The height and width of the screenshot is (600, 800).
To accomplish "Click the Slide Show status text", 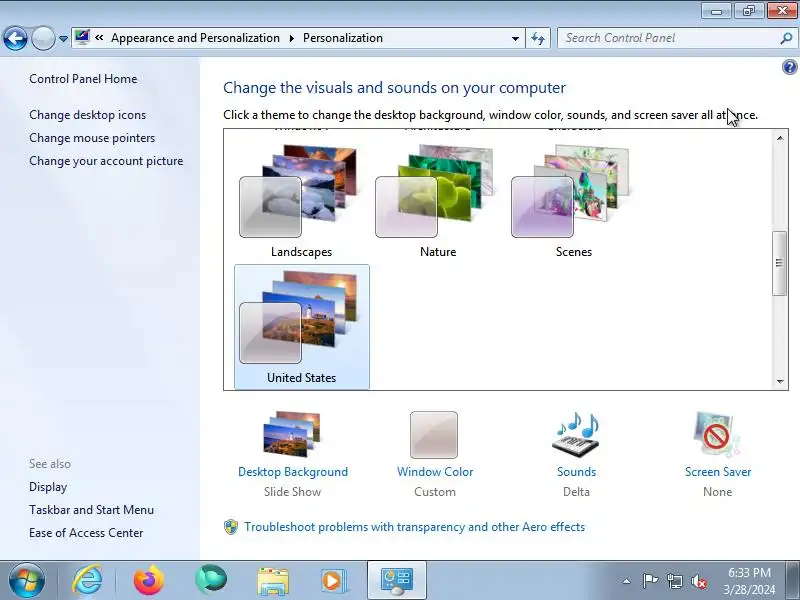I will click(x=292, y=492).
